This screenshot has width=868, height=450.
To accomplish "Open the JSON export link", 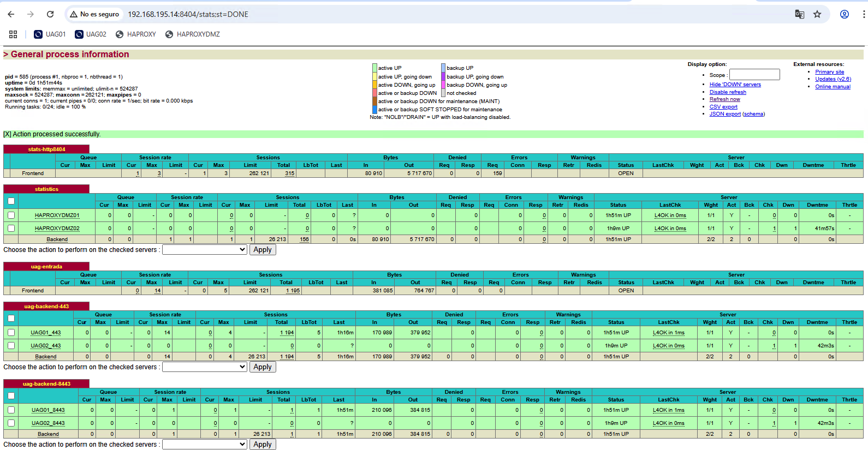I will pos(725,114).
